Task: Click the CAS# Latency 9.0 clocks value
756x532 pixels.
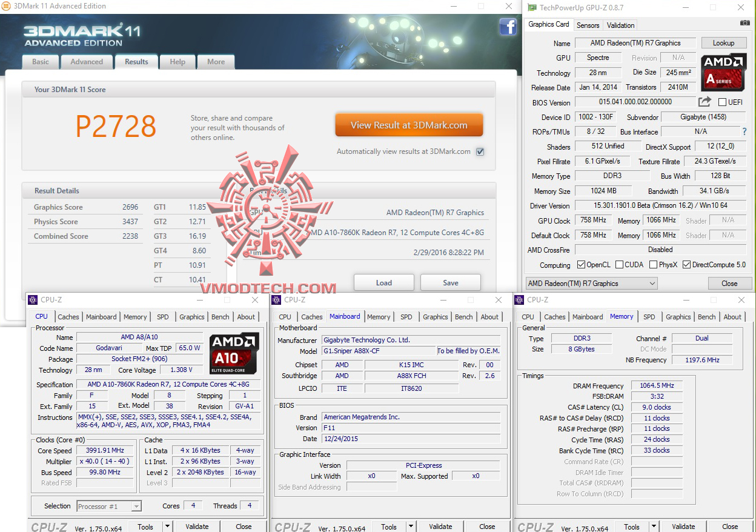Action: (657, 407)
